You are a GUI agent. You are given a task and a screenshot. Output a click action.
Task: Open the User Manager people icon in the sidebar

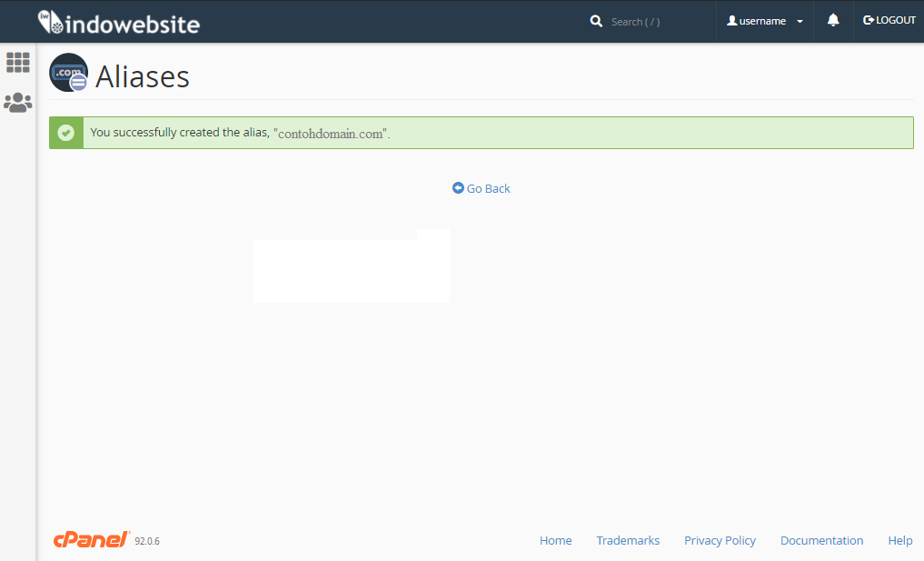(18, 103)
